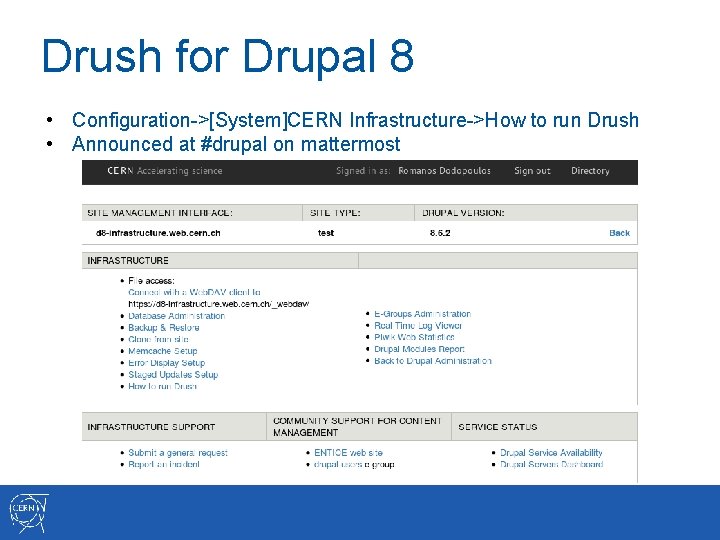Viewport: 720px width, 540px height.
Task: Click the Sign out link
Action: pyautogui.click(x=532, y=171)
